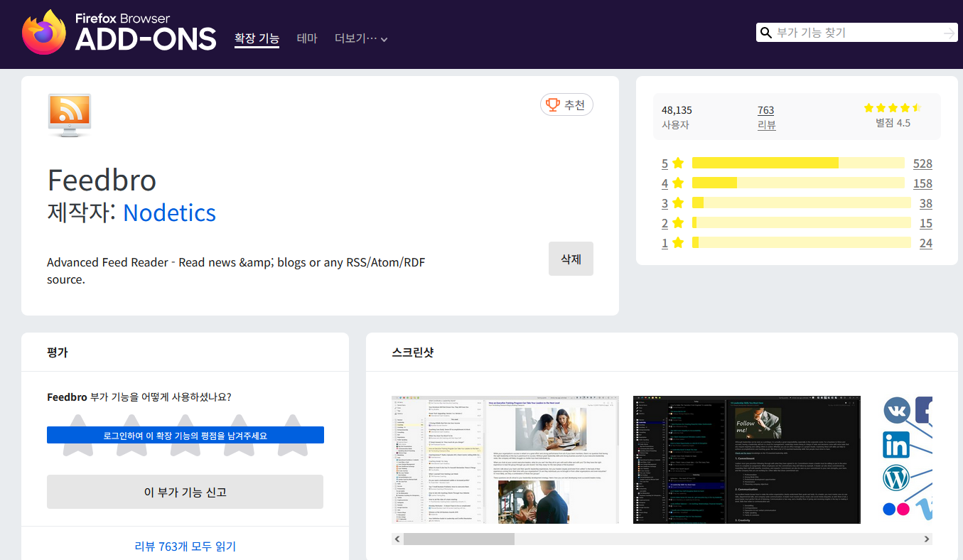Click the 스크린샷 section heading
Viewport: 963px width, 560px height.
pyautogui.click(x=413, y=352)
